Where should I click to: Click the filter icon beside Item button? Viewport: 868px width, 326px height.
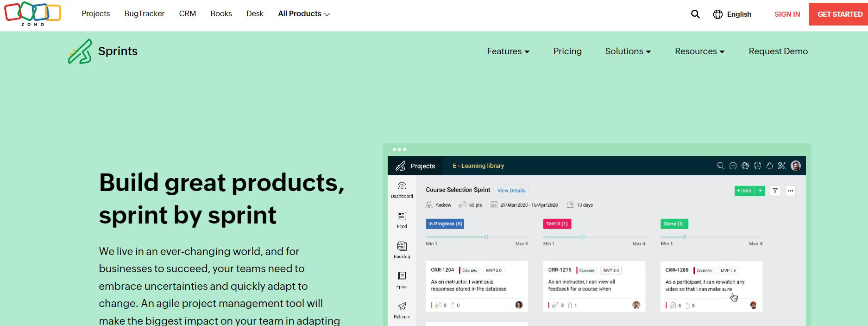point(775,191)
